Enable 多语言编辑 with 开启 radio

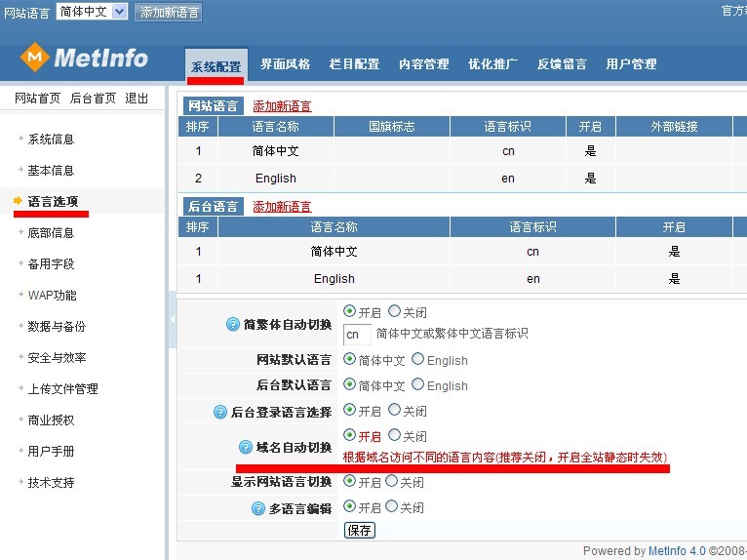349,506
